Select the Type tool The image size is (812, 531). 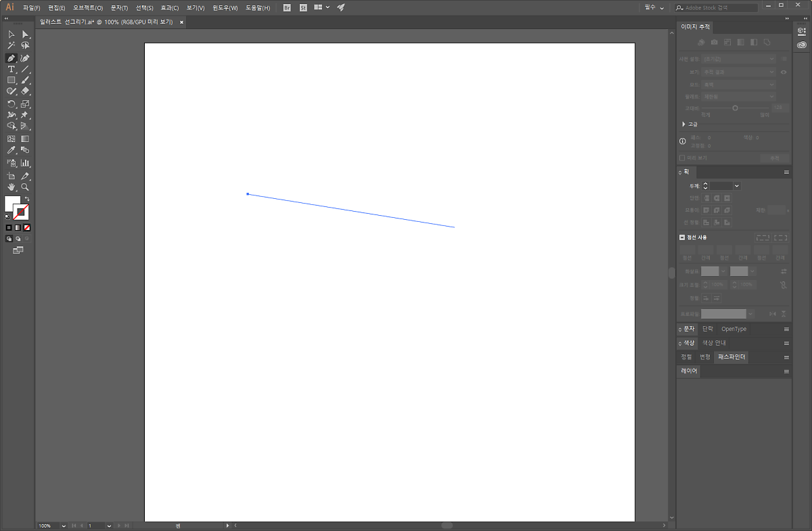click(12, 69)
